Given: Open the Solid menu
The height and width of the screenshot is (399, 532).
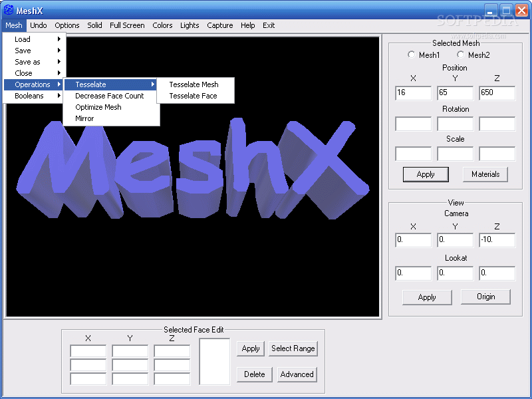Looking at the screenshot, I should [94, 25].
